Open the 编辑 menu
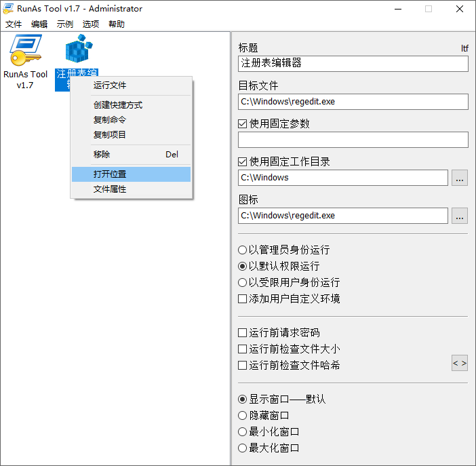The height and width of the screenshot is (466, 476). click(39, 24)
